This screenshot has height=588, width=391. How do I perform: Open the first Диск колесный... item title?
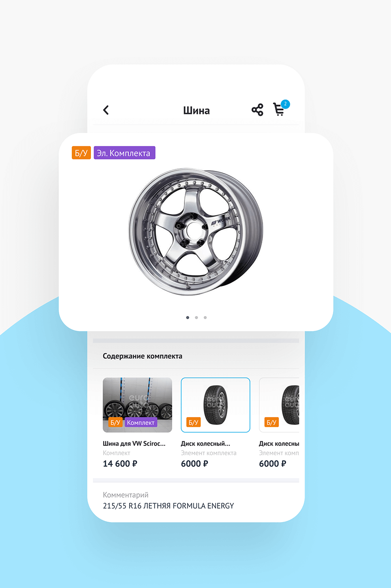pos(205,444)
